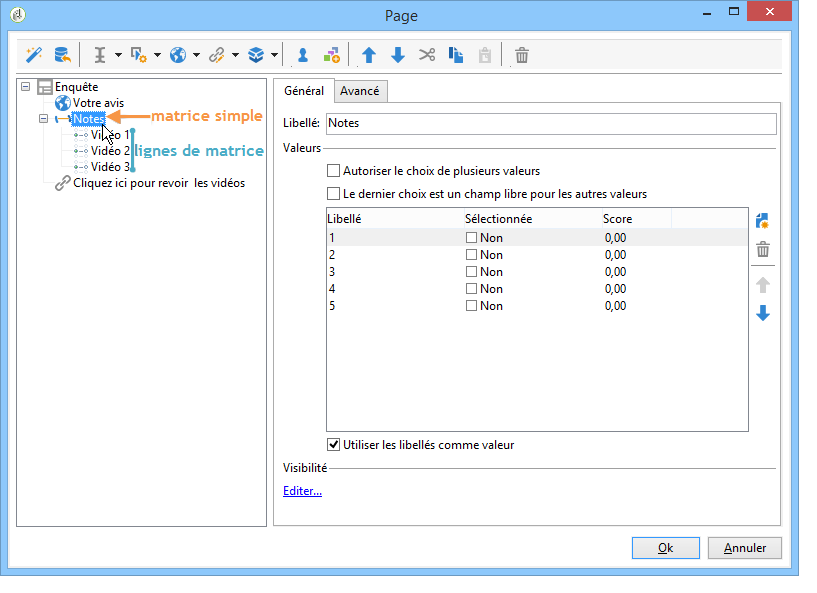Viewport: 817px width, 593px height.
Task: Maximize the Page window
Action: coord(734,11)
